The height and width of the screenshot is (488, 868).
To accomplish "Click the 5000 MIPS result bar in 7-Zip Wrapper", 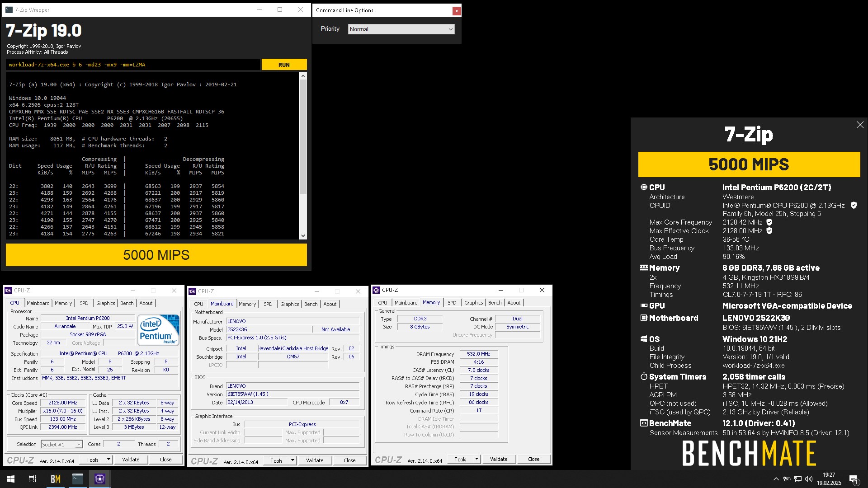I will click(x=156, y=255).
